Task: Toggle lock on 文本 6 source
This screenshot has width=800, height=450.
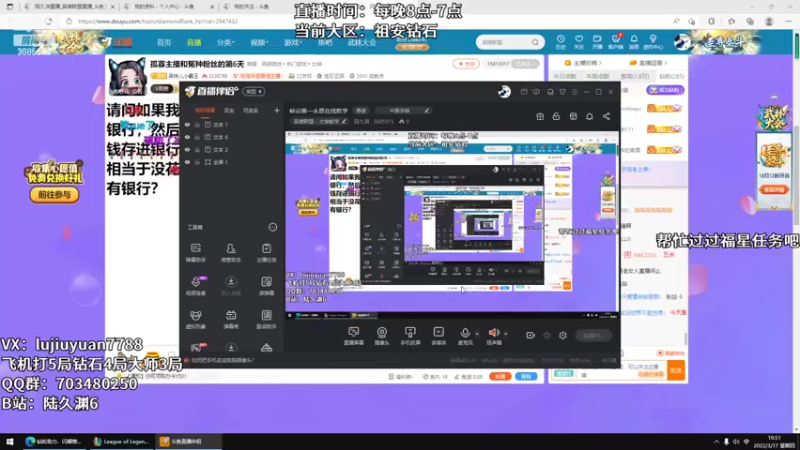Action: (x=197, y=137)
